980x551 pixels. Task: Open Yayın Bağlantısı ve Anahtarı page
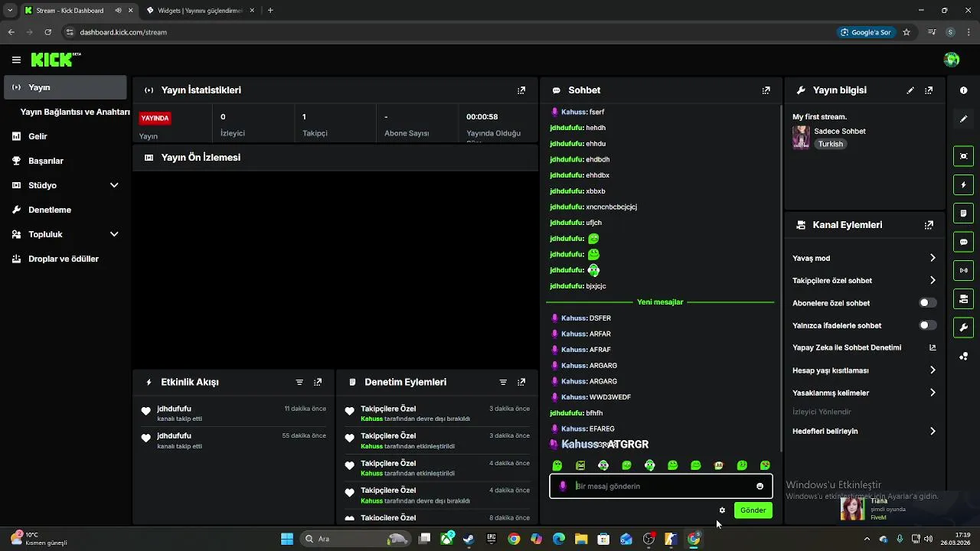coord(75,112)
